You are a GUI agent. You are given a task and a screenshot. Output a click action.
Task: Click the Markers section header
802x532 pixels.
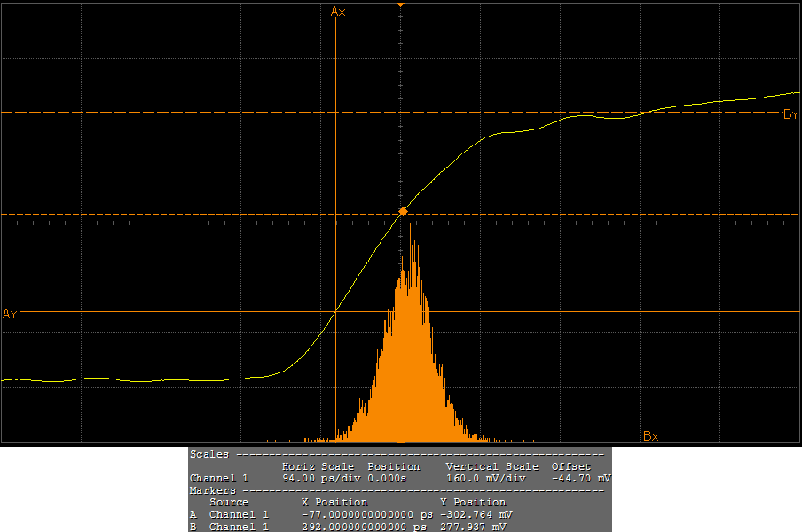point(213,490)
